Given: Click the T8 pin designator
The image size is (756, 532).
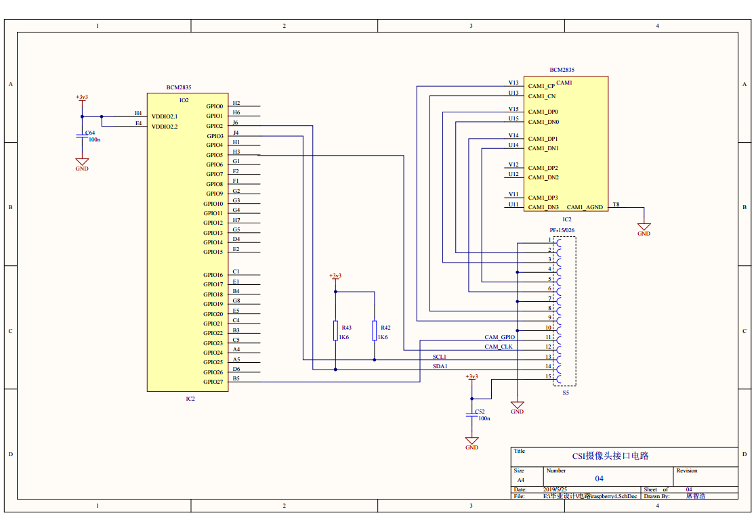Looking at the screenshot, I should click(x=616, y=205).
